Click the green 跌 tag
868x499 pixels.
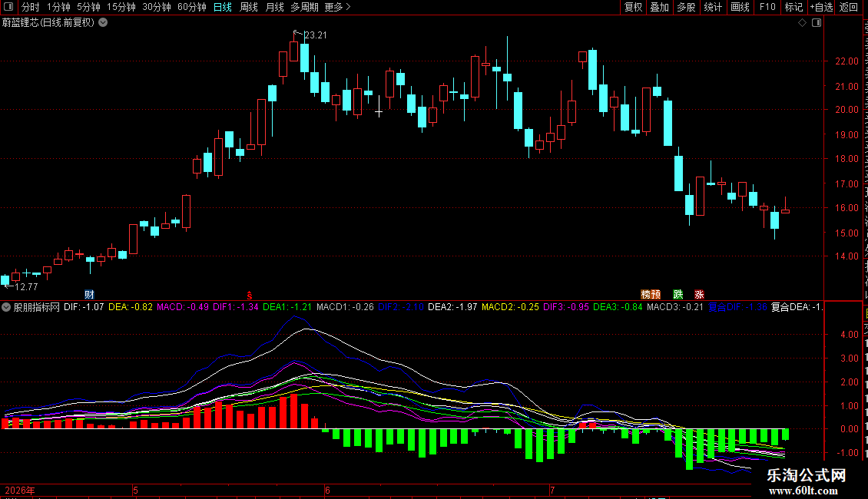(x=678, y=294)
